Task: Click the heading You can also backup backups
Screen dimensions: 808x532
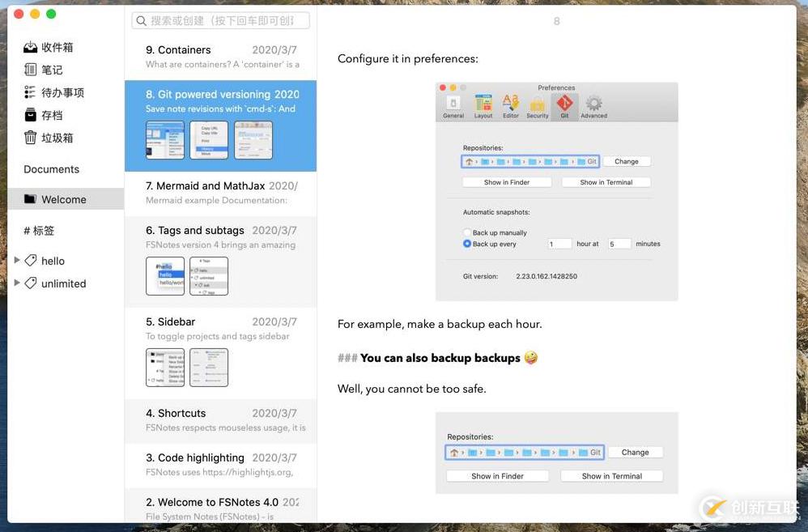Action: tap(440, 358)
